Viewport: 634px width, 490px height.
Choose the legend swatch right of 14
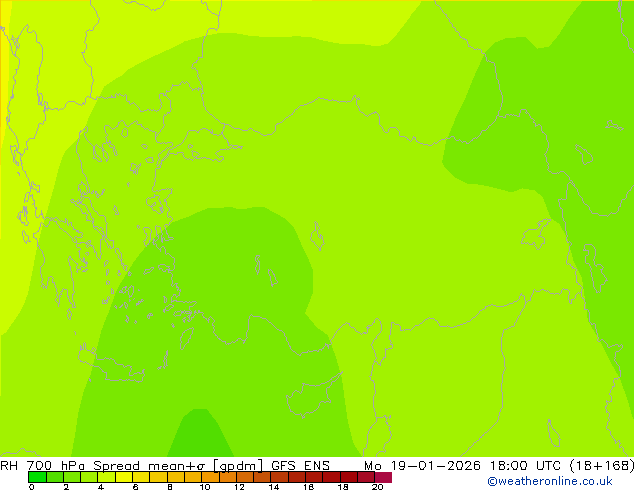point(280,477)
